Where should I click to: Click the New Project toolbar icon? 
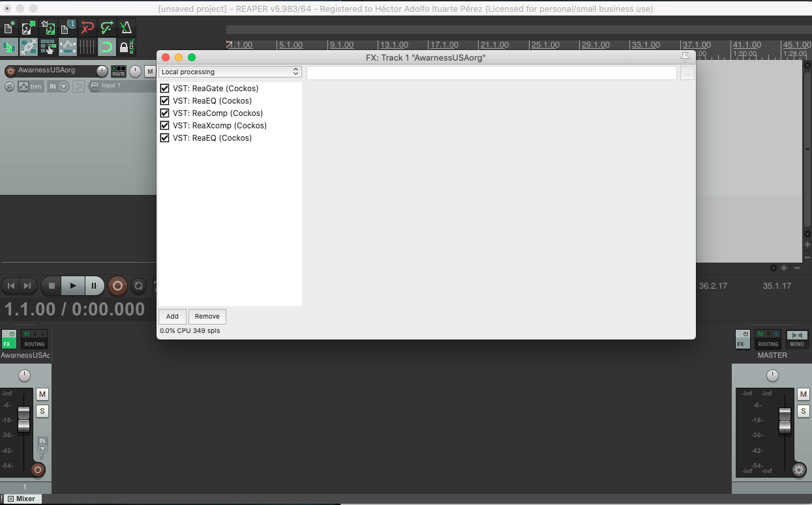(x=10, y=28)
